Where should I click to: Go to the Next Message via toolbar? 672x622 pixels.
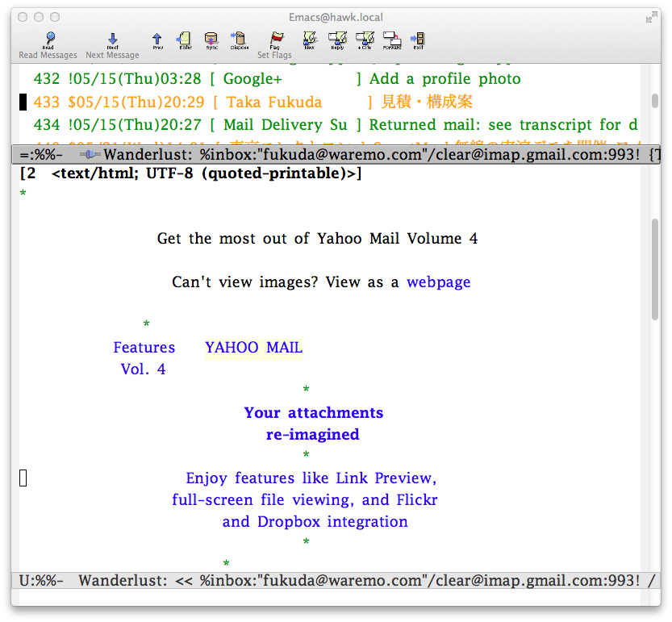point(112,40)
